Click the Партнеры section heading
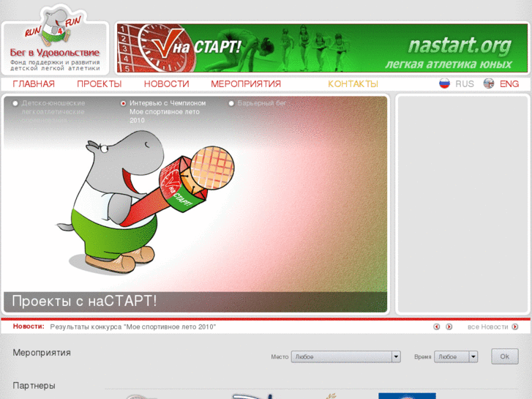 [x=34, y=386]
